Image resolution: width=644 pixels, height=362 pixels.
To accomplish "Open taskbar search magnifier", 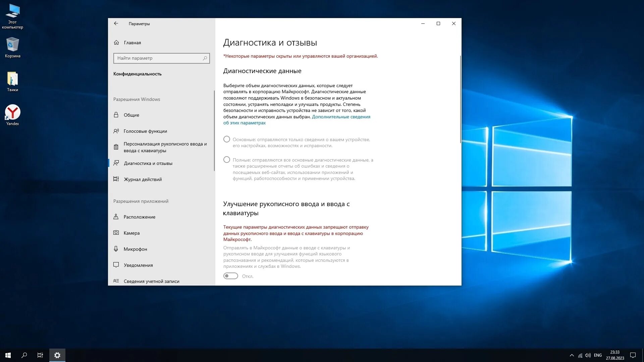I will coord(24,355).
